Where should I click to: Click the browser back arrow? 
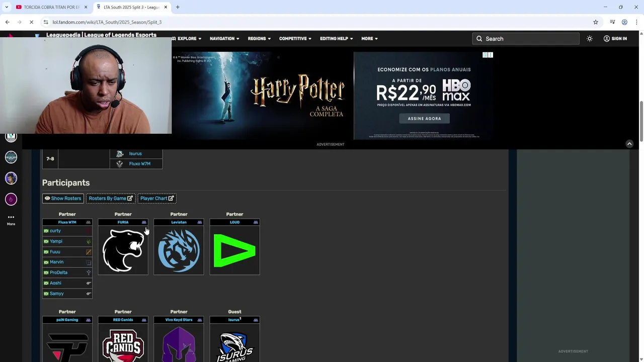coord(7,22)
